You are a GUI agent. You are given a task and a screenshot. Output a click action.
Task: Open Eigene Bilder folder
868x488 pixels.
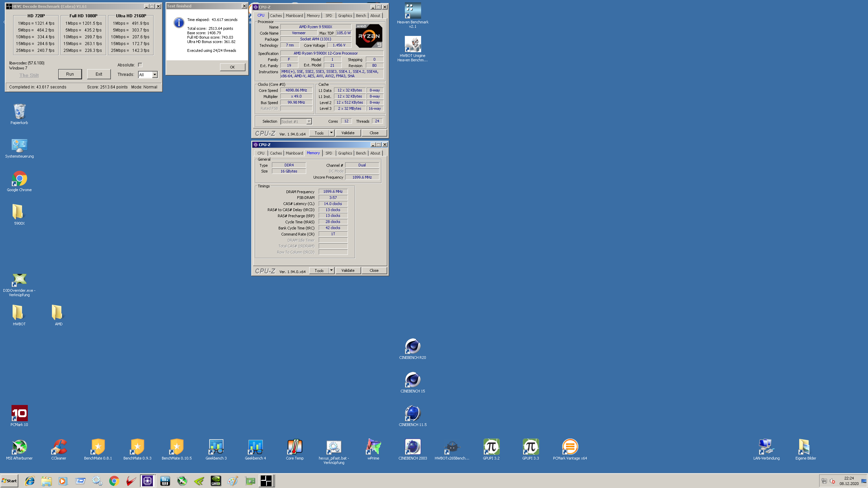(806, 449)
